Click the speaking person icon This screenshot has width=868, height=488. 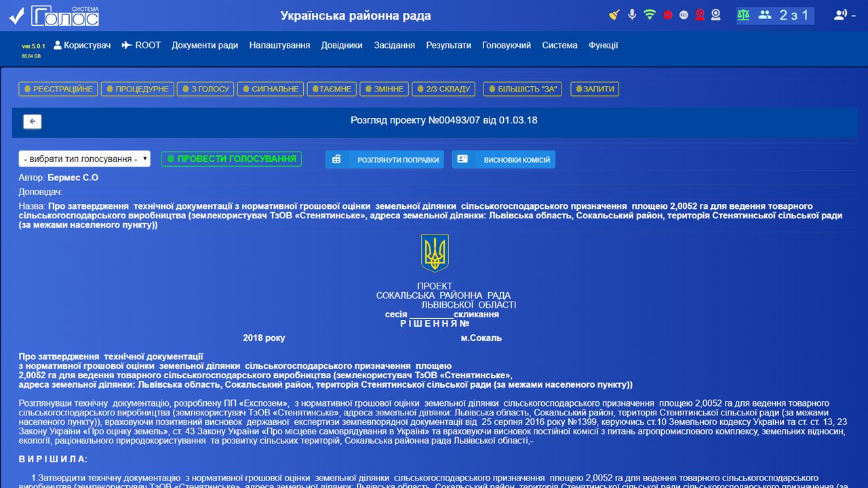click(x=840, y=14)
